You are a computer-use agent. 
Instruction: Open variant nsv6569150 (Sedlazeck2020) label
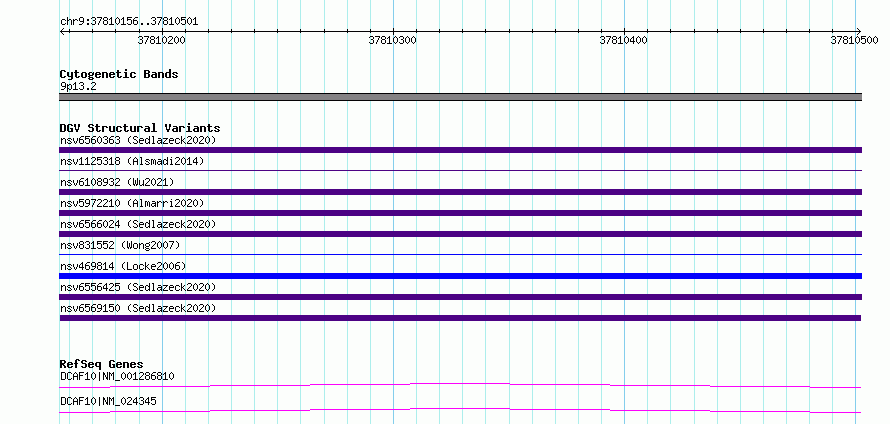[x=138, y=308]
